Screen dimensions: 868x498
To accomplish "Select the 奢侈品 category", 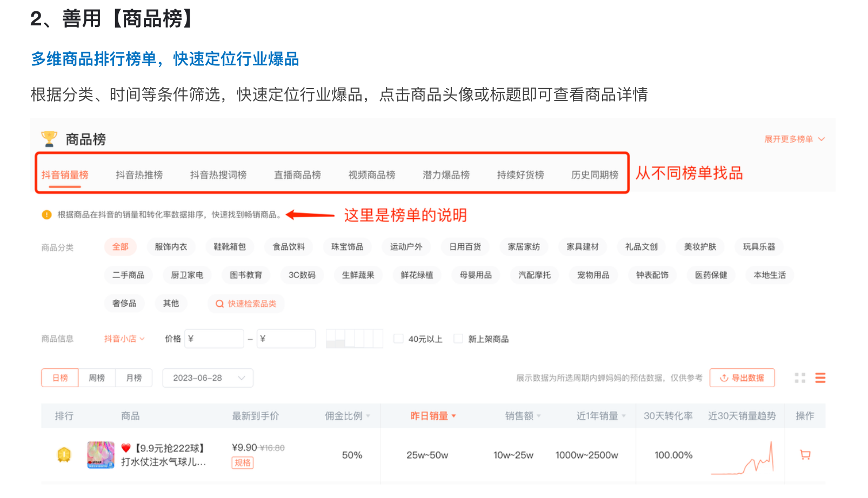I will 124,303.
